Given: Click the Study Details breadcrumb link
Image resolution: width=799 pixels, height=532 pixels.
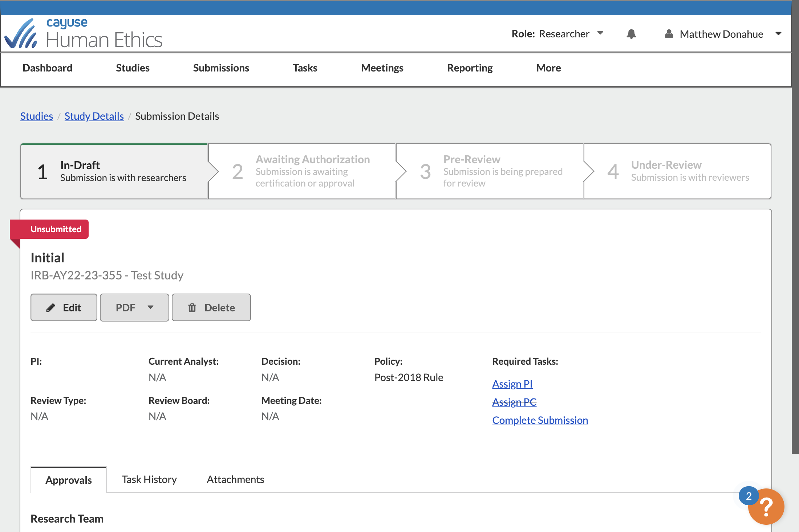Looking at the screenshot, I should tap(94, 116).
